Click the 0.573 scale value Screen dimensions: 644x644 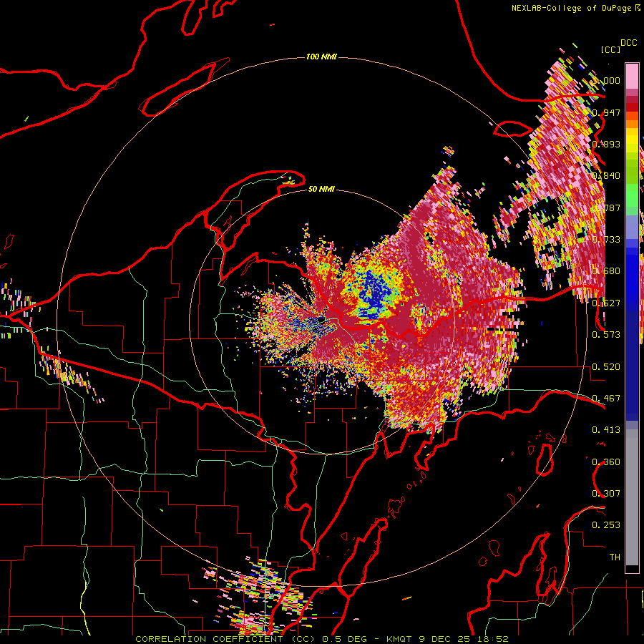606,335
